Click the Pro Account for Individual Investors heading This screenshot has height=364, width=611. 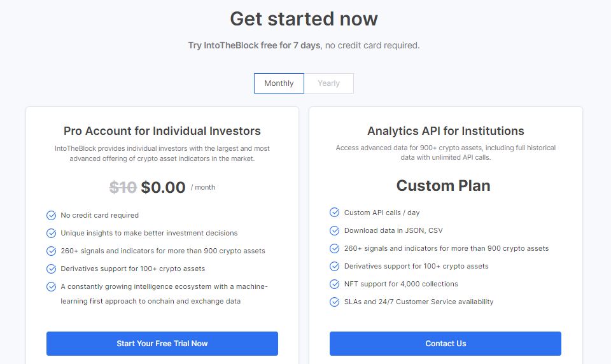[162, 131]
